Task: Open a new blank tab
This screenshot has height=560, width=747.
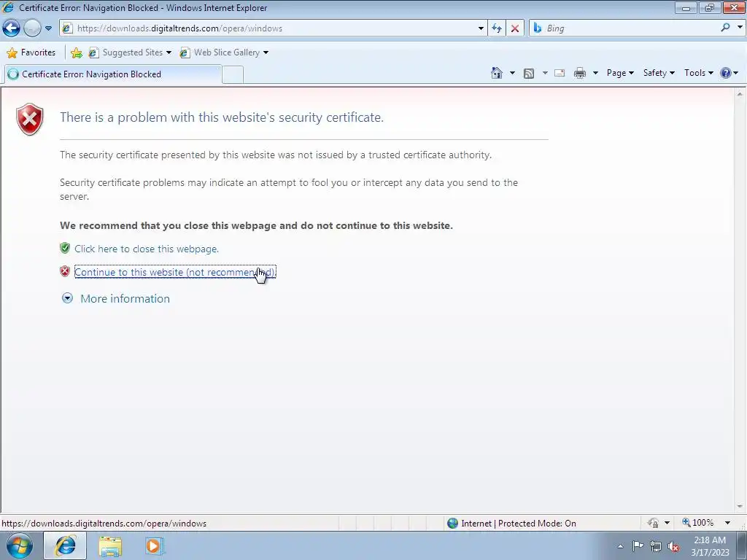Action: click(x=233, y=75)
